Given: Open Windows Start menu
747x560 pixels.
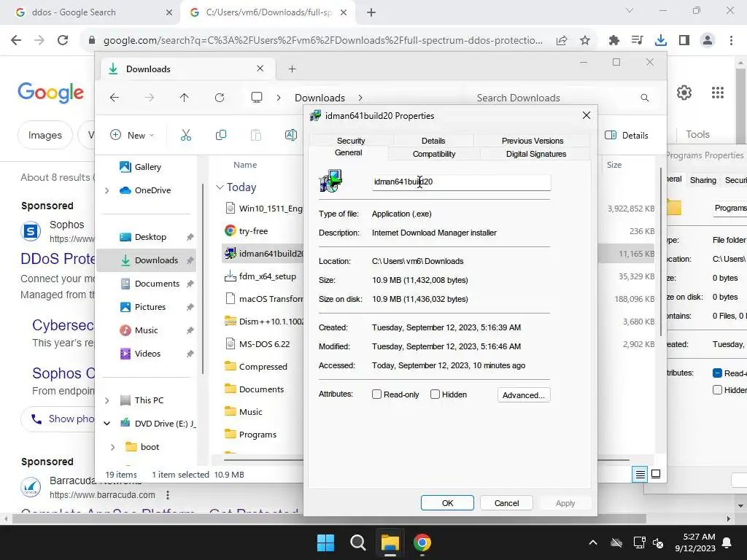Looking at the screenshot, I should [x=326, y=542].
